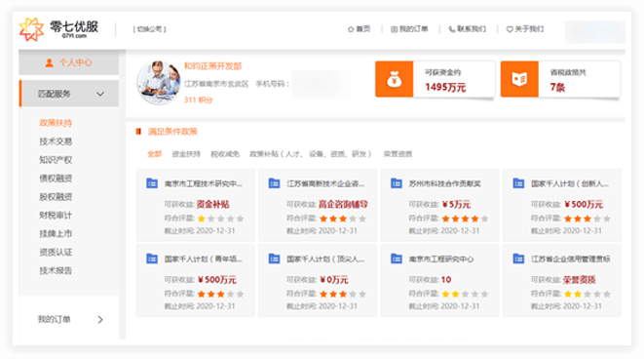Image resolution: width=644 pixels, height=359 pixels.
Task: Go to 首页 home in top navigation
Action: pyautogui.click(x=359, y=29)
